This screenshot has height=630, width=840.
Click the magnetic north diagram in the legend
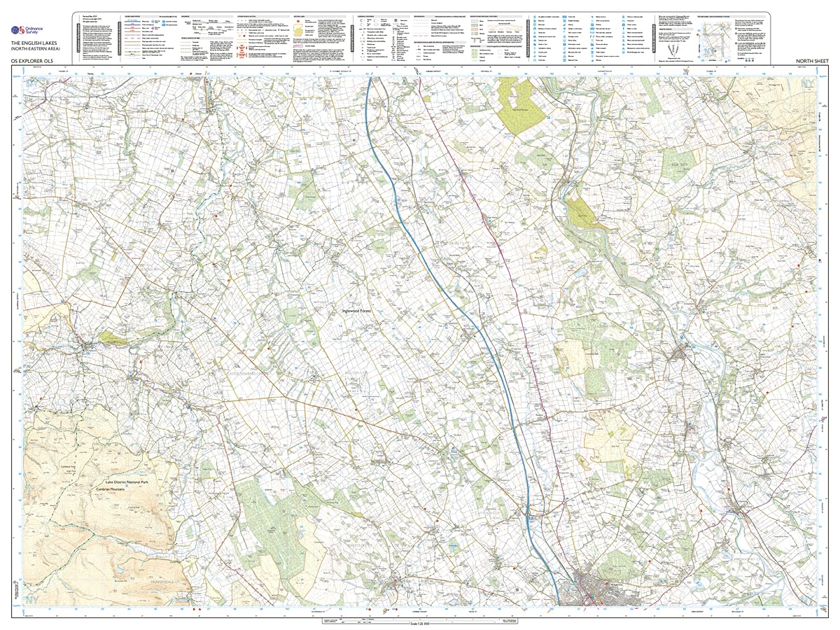[673, 49]
